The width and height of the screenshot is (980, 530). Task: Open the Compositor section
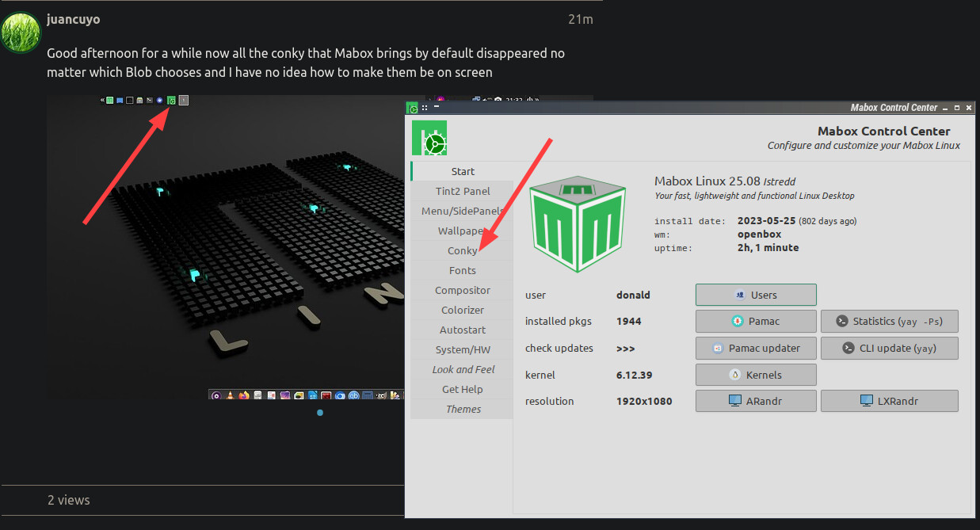coord(462,290)
